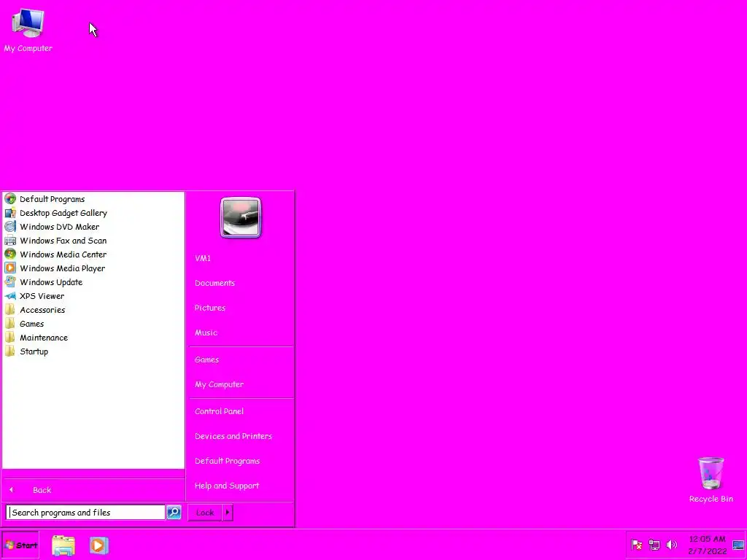Click the Action Center flag tray icon
747x560 pixels.
click(636, 545)
